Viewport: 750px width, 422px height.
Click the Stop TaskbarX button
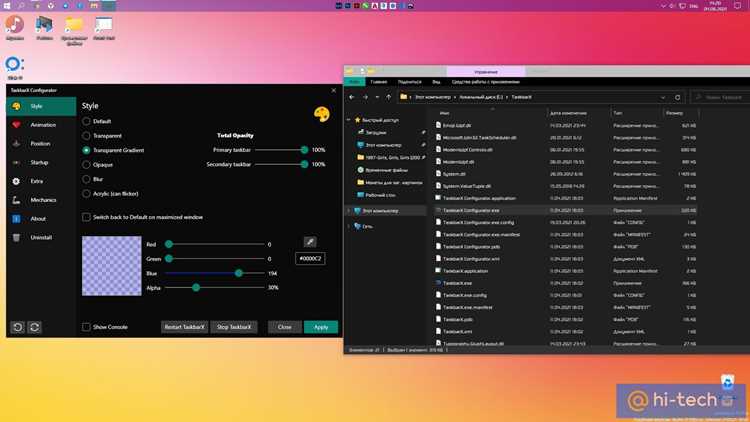[234, 327]
